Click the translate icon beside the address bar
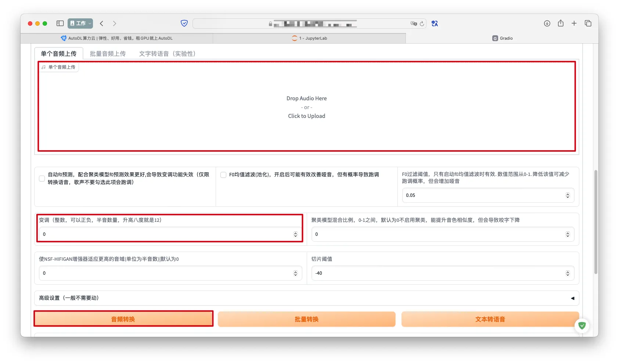The width and height of the screenshot is (619, 364). pos(435,24)
